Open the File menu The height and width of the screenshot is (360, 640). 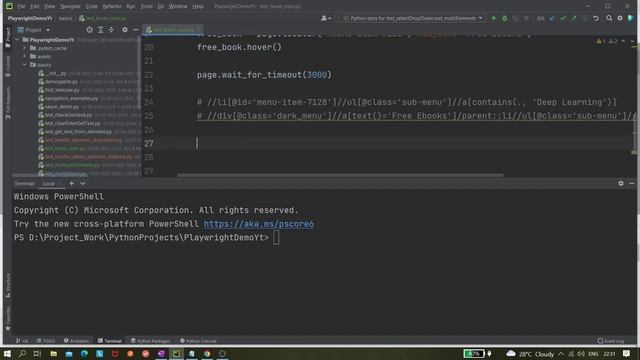[x=21, y=7]
